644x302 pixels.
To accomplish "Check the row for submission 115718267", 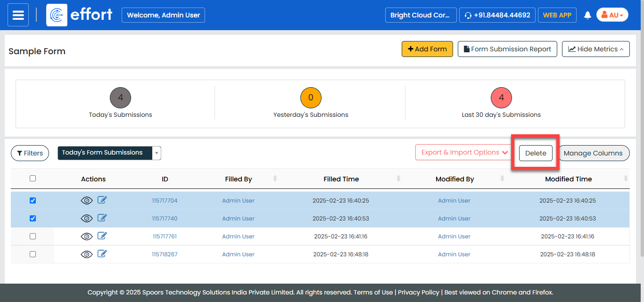I will (33, 254).
